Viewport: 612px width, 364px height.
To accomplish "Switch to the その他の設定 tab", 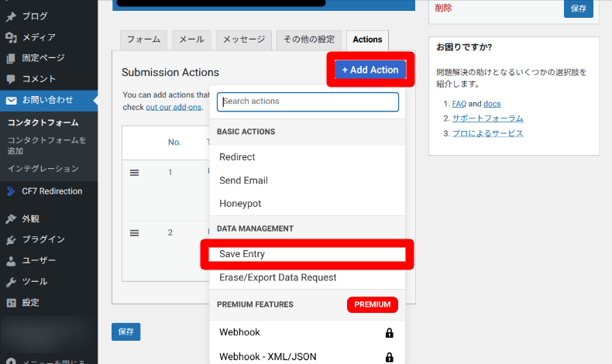I will 309,39.
